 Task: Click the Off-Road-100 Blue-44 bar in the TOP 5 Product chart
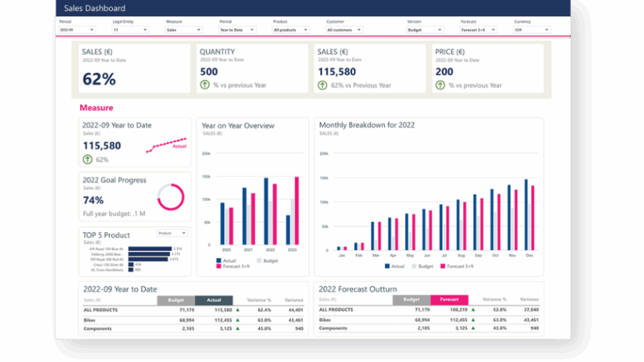(x=149, y=249)
